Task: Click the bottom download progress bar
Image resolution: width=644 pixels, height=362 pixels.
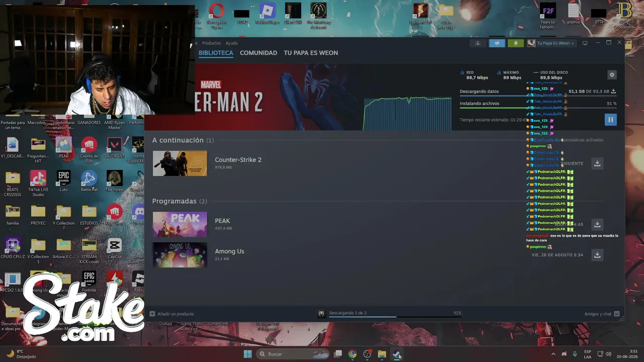Action: 395,317
